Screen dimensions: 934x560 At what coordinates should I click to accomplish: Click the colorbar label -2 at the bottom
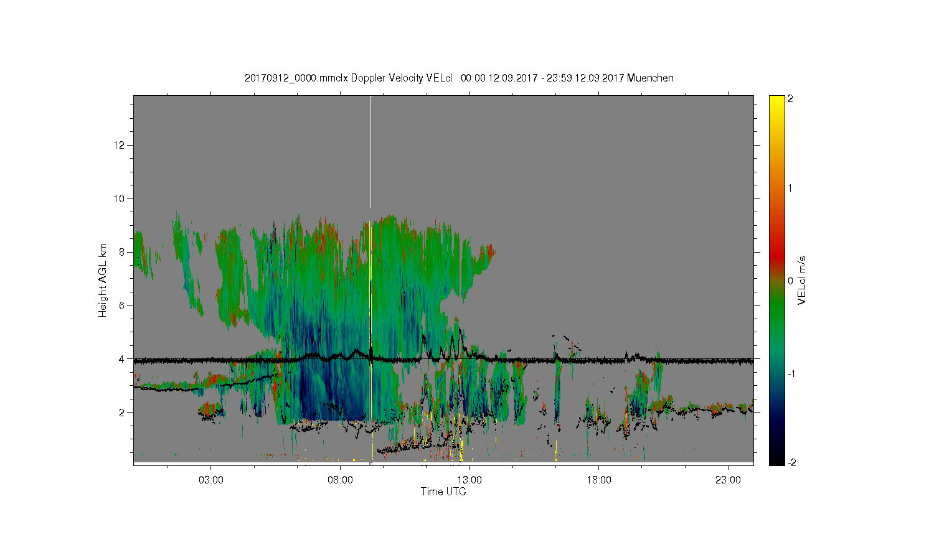(790, 462)
